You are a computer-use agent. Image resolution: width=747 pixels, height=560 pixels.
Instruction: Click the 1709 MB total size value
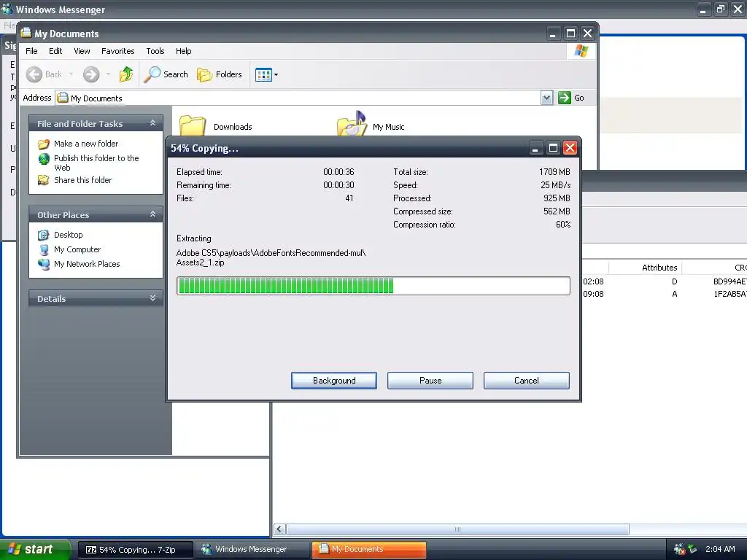(554, 172)
